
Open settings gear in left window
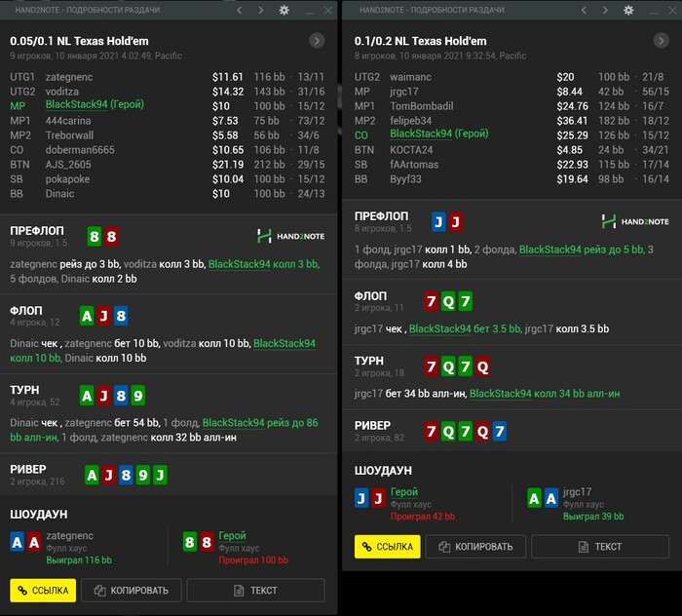click(x=284, y=10)
